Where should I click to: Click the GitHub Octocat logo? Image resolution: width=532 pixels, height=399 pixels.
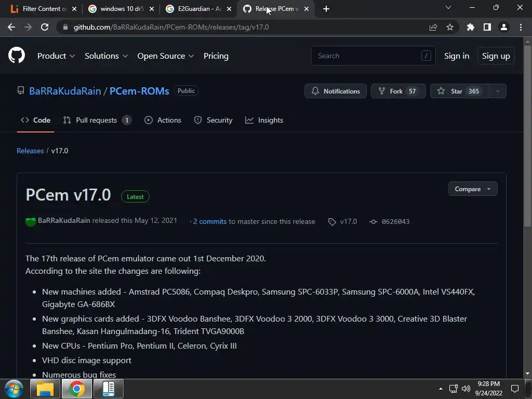tap(17, 55)
